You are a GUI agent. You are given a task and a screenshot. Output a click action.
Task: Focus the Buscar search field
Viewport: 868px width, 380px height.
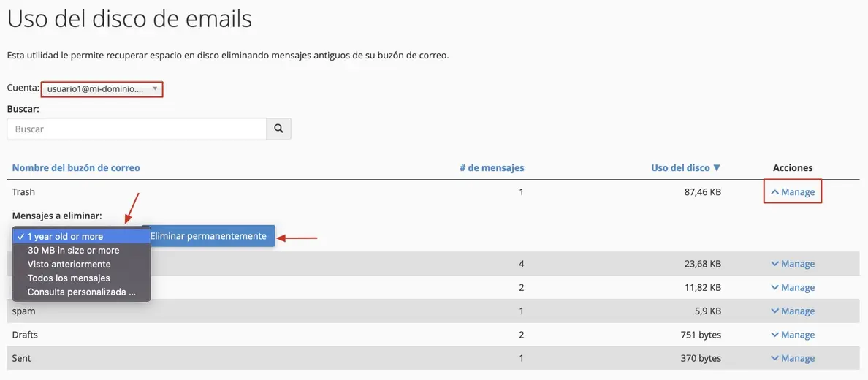pyautogui.click(x=137, y=129)
